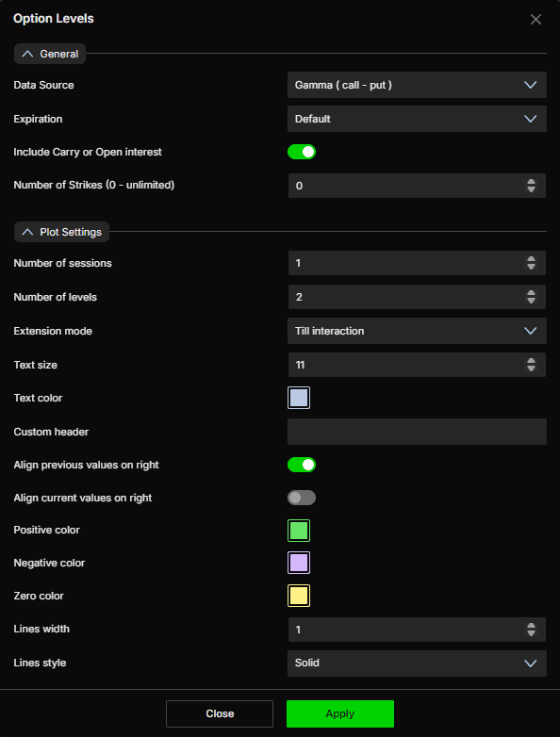Open the Expiration dropdown

417,119
